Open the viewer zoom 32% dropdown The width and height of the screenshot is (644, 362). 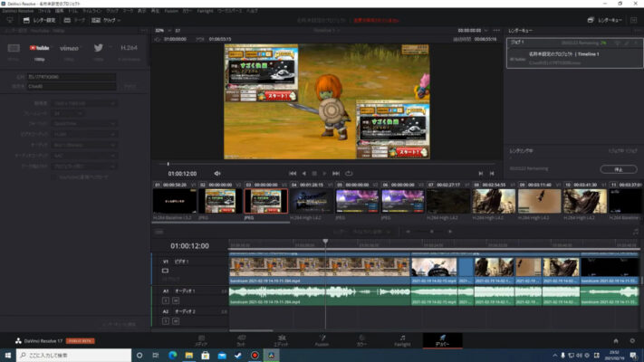tap(163, 31)
